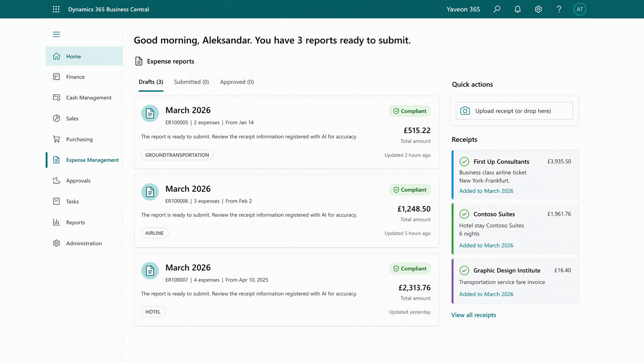The width and height of the screenshot is (644, 362).
Task: Click the £515.22 total amount
Action: coord(417,130)
